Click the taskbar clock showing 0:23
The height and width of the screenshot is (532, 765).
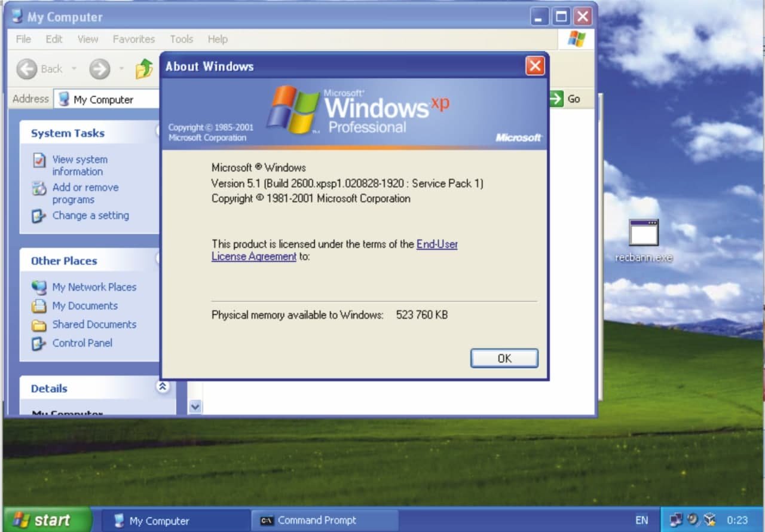[x=738, y=520]
